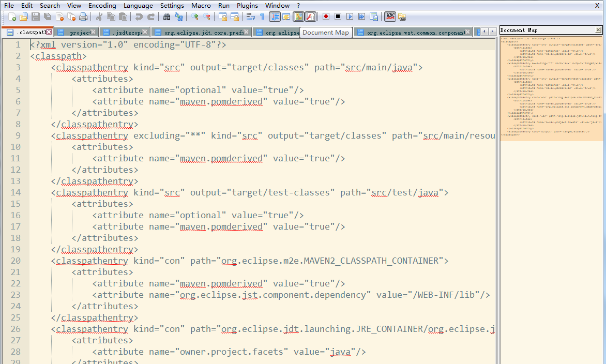Toggle show all characters

pos(262,17)
